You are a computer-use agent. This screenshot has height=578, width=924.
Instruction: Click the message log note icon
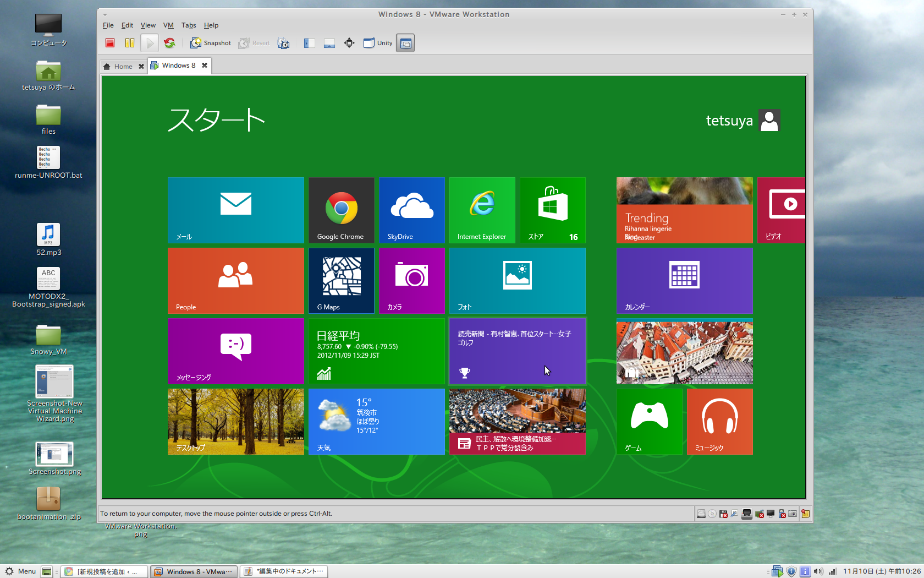tap(806, 514)
